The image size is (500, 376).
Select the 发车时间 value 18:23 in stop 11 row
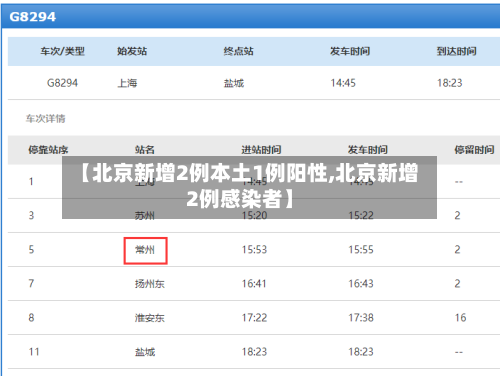pos(361,352)
